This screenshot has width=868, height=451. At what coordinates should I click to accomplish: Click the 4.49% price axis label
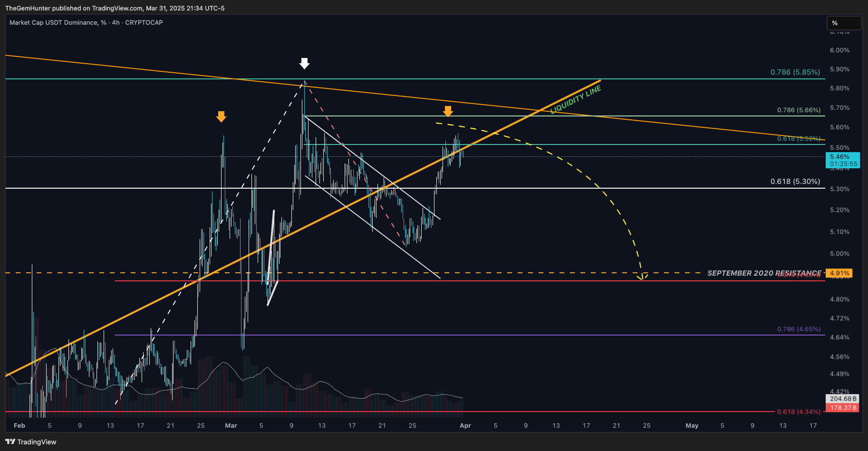[x=839, y=374]
